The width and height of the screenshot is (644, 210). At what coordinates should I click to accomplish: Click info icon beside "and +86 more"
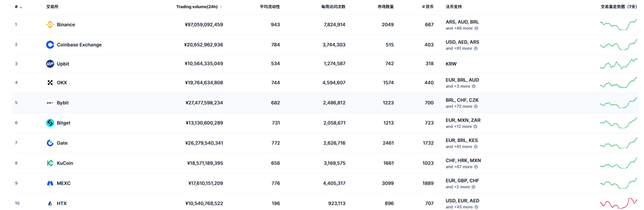[x=477, y=29]
